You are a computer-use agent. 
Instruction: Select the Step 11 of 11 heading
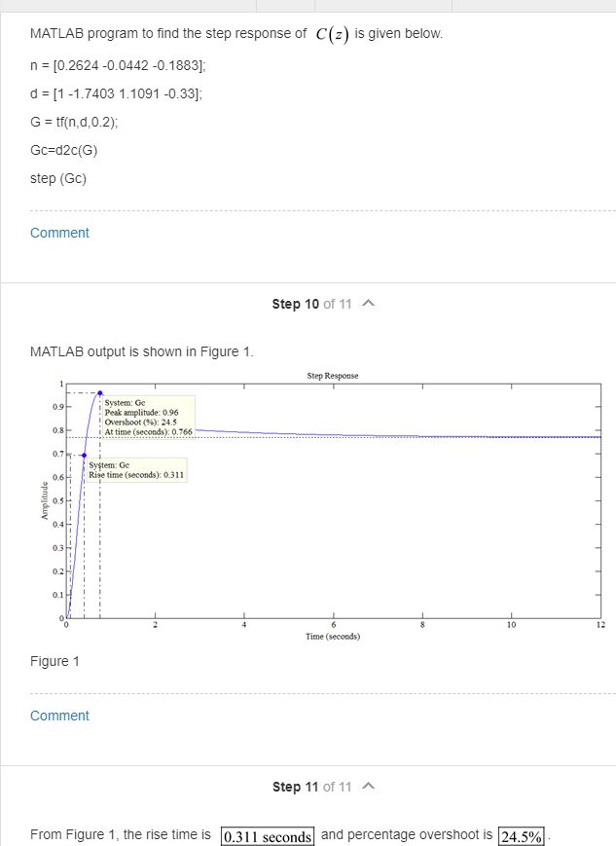[x=311, y=787]
